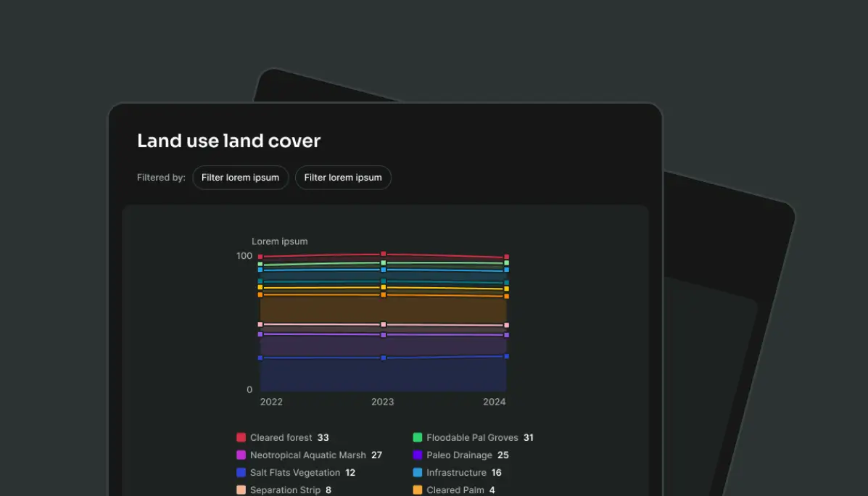Select the "Paleo Drainage" legend text
This screenshot has width=868, height=496.
[x=460, y=455]
